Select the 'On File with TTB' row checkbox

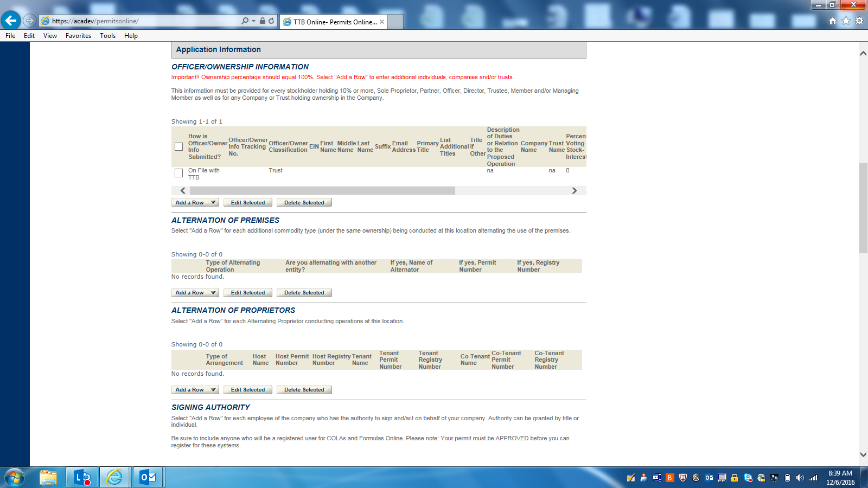pyautogui.click(x=178, y=173)
